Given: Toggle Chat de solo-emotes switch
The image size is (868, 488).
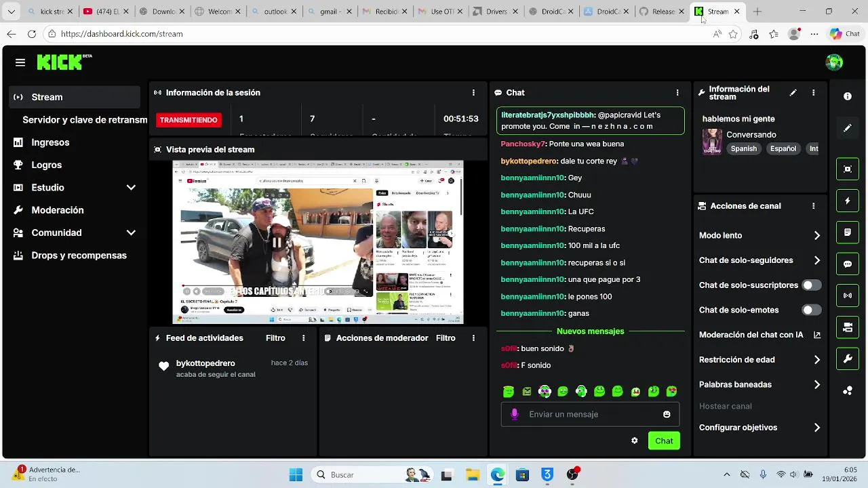Looking at the screenshot, I should tap(811, 310).
